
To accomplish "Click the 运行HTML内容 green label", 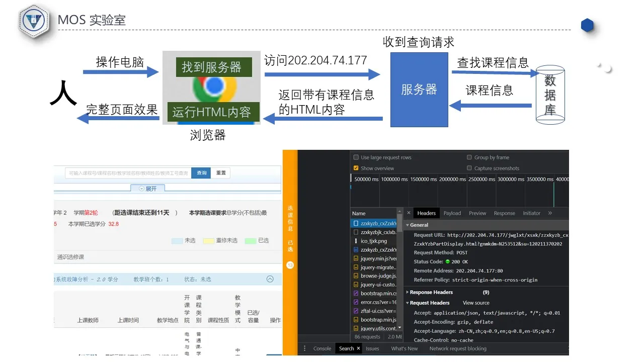I will pyautogui.click(x=213, y=112).
